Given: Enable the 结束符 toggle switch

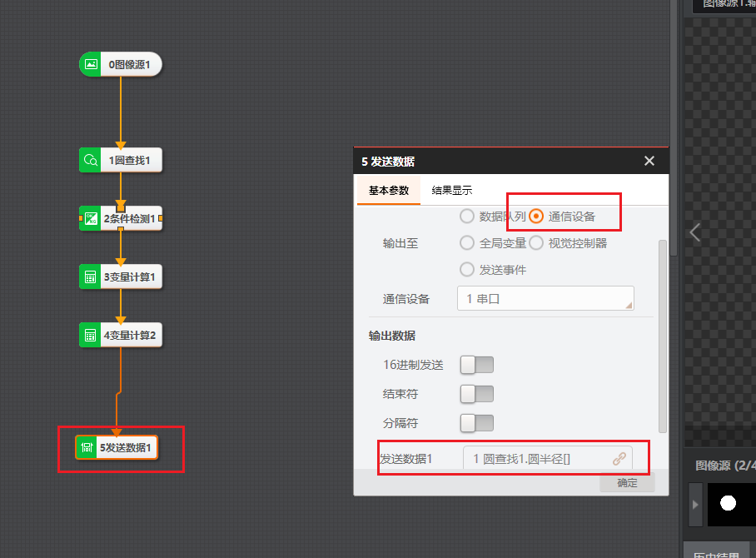Looking at the screenshot, I should [x=477, y=393].
